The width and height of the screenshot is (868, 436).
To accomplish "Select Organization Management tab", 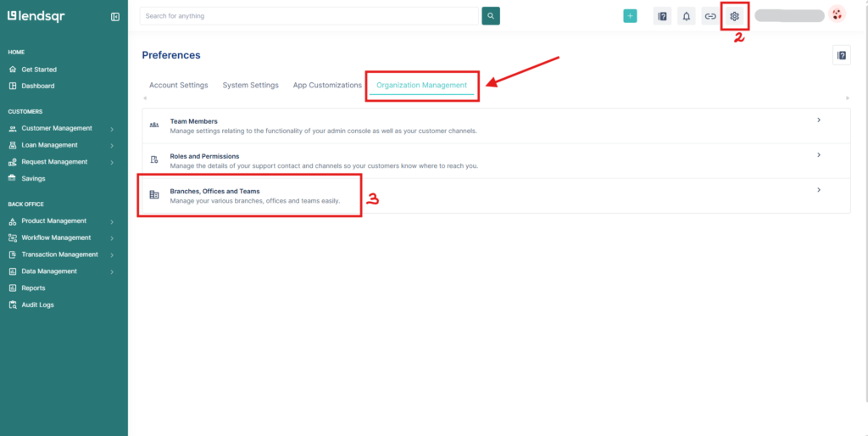I will (422, 86).
